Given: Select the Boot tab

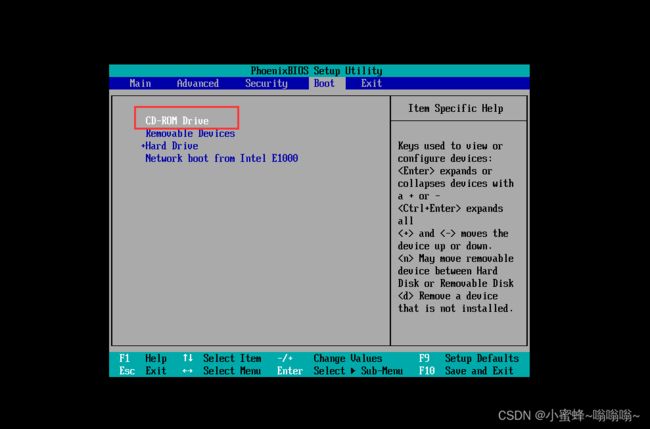Looking at the screenshot, I should (x=324, y=83).
